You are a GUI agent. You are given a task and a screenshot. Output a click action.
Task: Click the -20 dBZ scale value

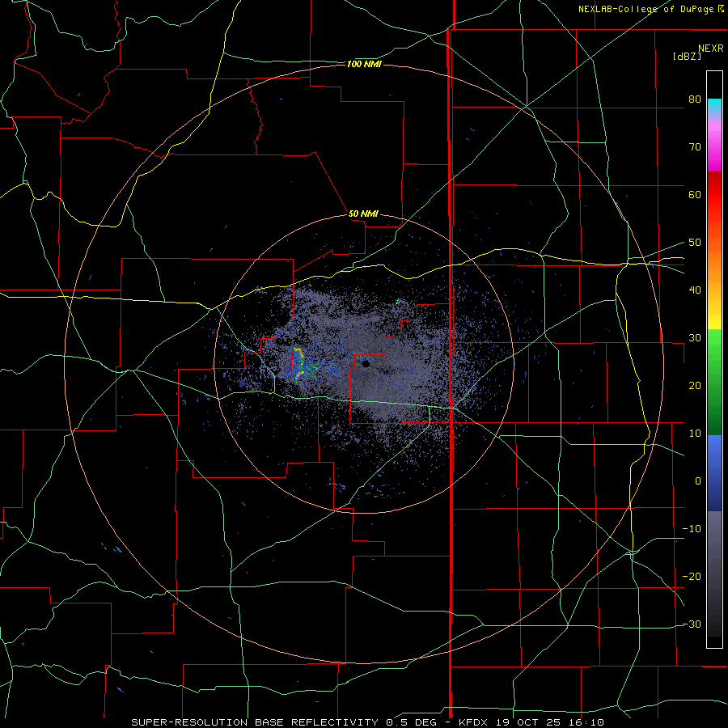pyautogui.click(x=692, y=577)
